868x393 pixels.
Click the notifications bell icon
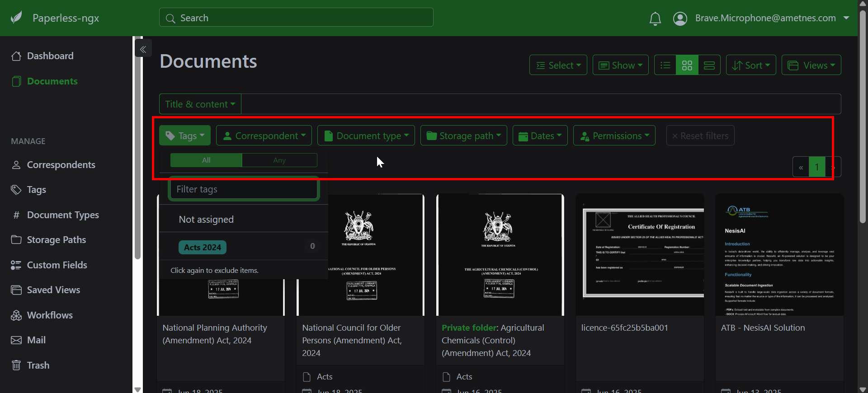(655, 19)
